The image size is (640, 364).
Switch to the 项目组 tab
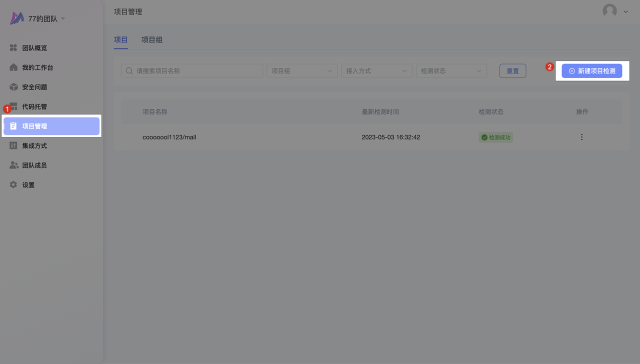(x=151, y=39)
